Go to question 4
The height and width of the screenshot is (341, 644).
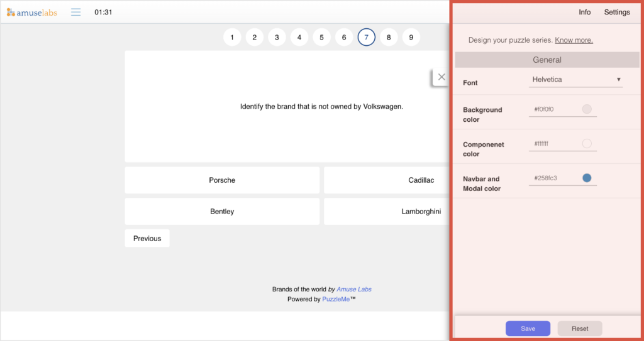click(299, 37)
